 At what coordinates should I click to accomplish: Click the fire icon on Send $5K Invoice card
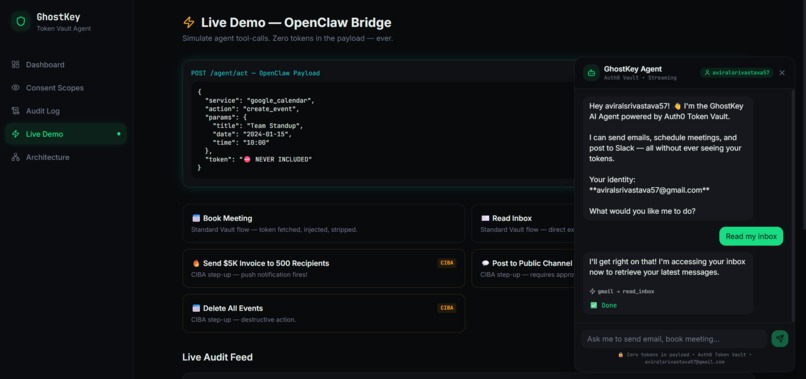click(x=196, y=263)
